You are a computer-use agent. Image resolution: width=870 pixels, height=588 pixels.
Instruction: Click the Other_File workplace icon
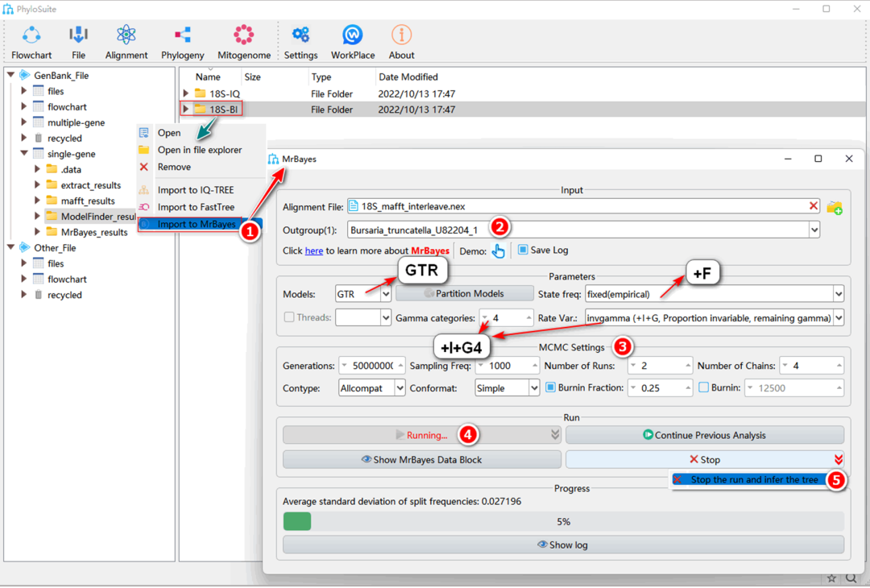click(25, 247)
